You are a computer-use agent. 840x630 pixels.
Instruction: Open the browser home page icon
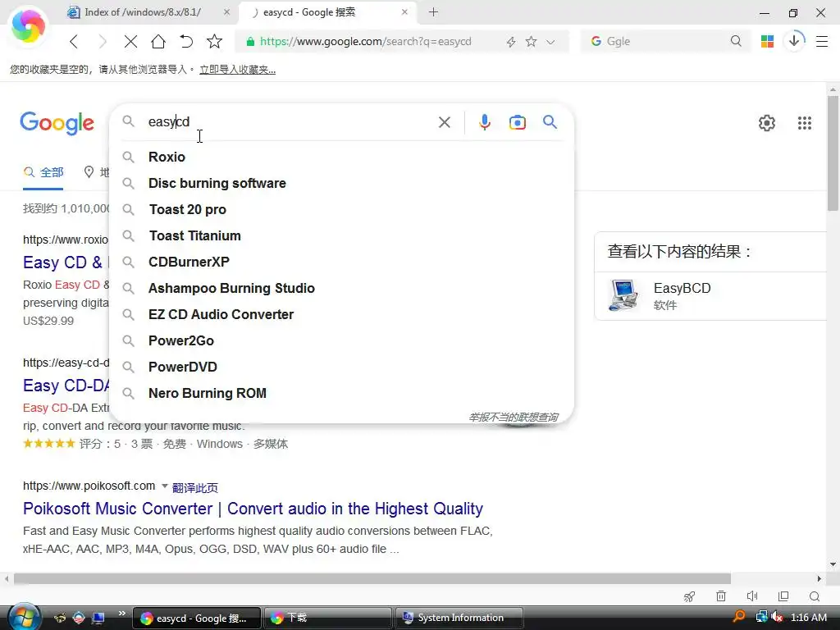(158, 41)
